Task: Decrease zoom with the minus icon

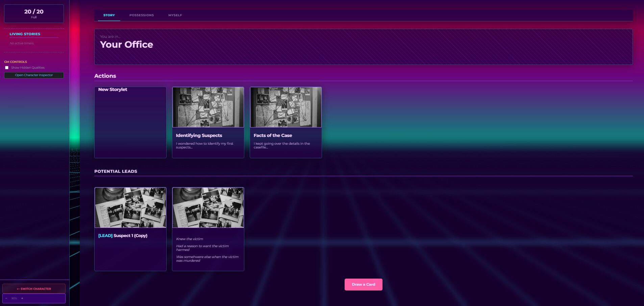Action: coord(6,298)
